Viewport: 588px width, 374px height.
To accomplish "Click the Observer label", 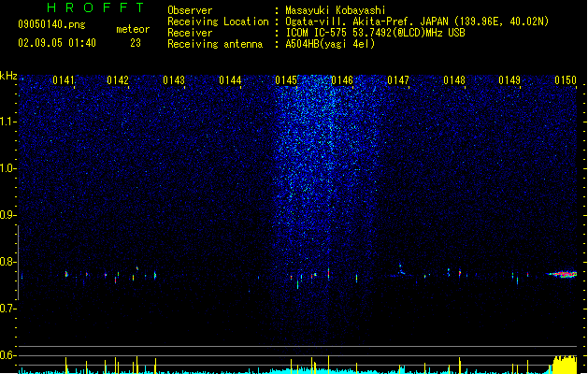I will point(190,10).
